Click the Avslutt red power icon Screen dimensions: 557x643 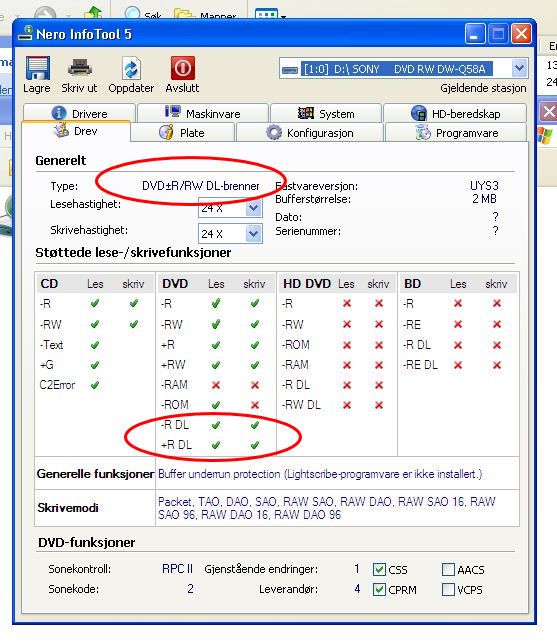coord(183,68)
